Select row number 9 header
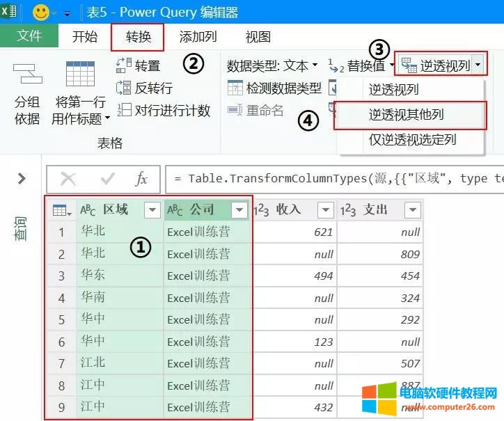This screenshot has width=504, height=421. pos(62,407)
